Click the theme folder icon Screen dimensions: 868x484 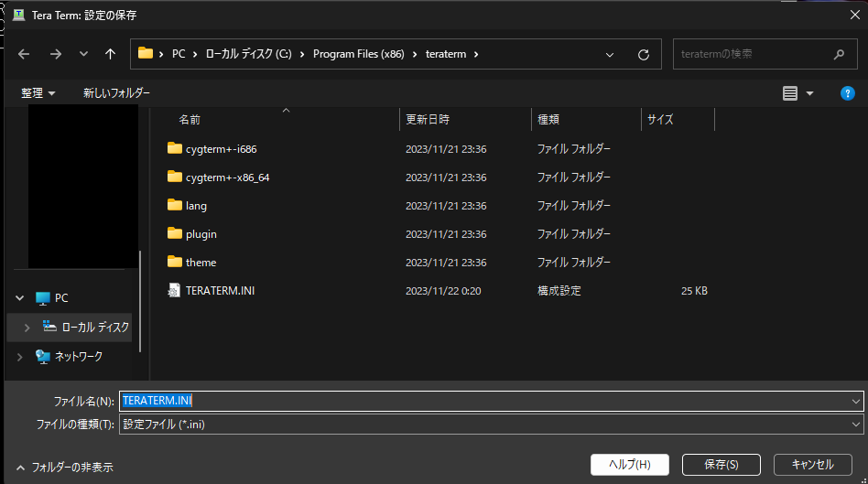point(174,261)
